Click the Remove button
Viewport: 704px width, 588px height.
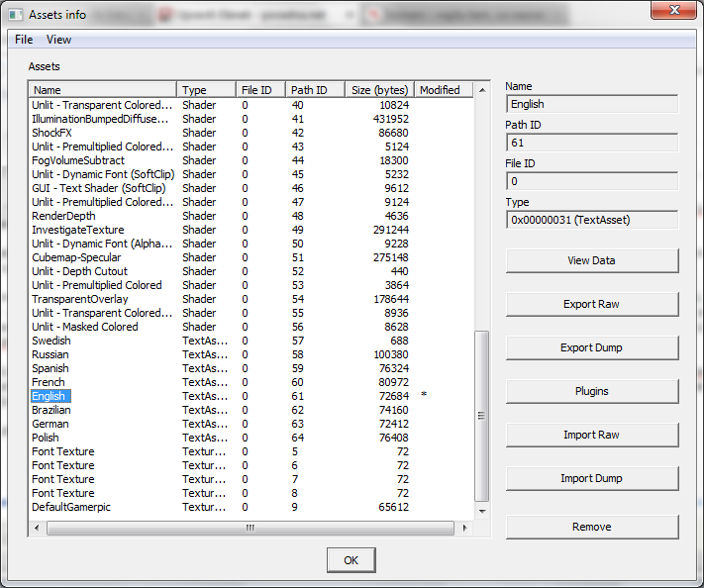[x=591, y=527]
